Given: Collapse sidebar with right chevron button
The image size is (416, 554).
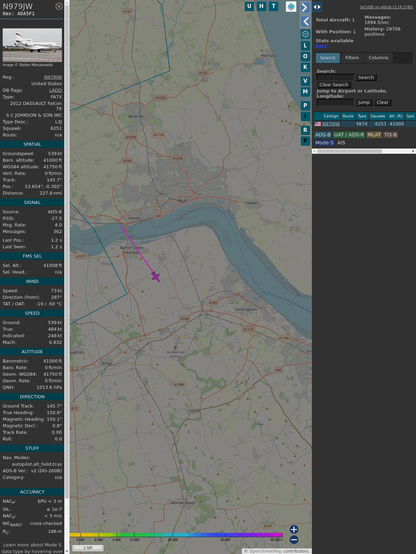Looking at the screenshot, I should tap(305, 7).
